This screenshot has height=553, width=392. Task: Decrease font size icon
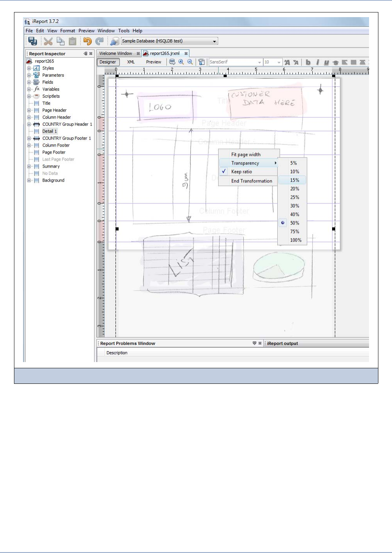pos(296,62)
